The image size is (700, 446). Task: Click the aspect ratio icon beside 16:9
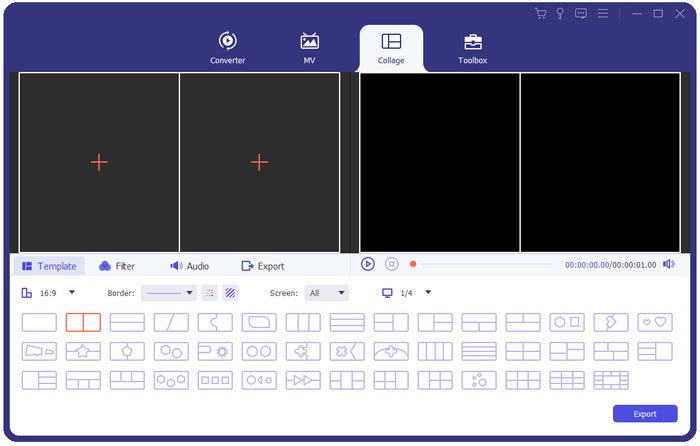tap(27, 293)
